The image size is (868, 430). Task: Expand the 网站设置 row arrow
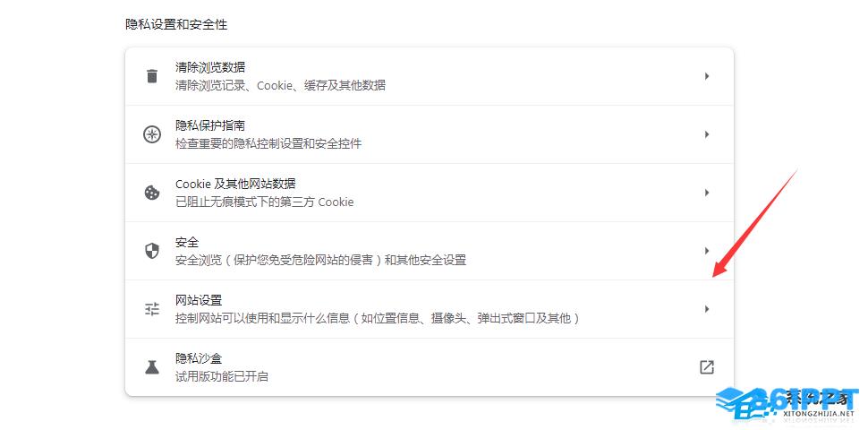707,309
